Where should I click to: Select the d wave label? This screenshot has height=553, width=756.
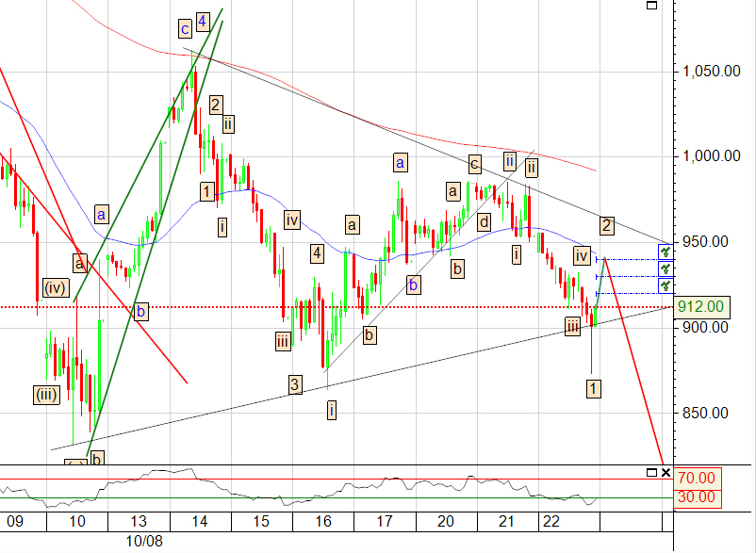click(x=485, y=222)
